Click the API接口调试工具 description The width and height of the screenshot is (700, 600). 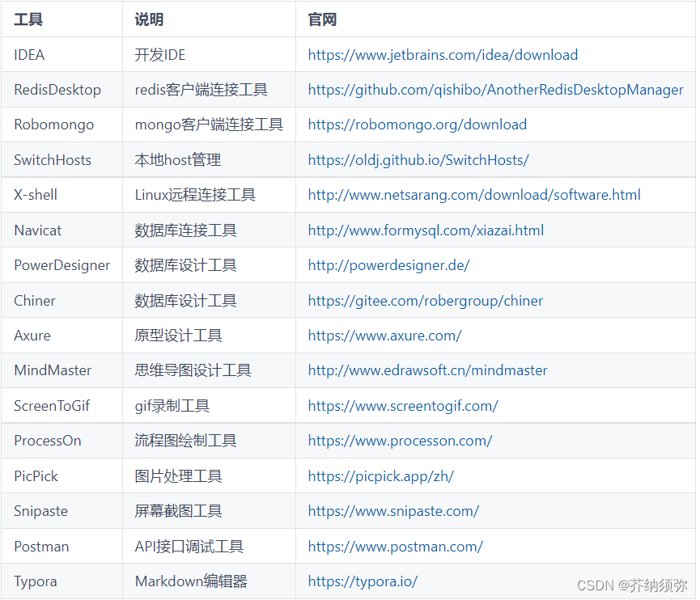point(189,546)
